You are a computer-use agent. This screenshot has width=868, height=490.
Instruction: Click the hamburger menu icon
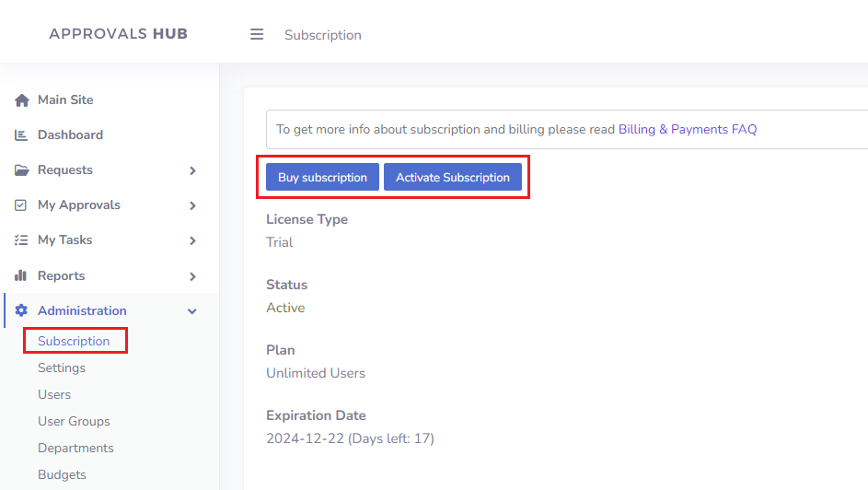256,34
